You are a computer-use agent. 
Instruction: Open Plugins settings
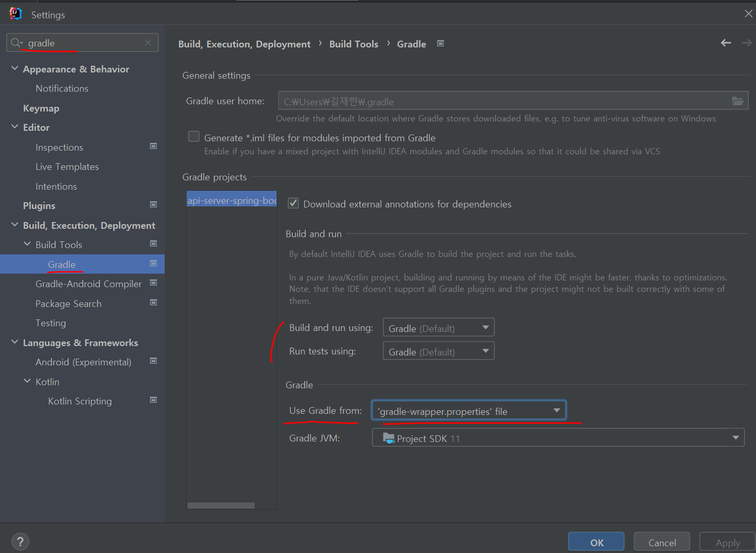coord(39,206)
